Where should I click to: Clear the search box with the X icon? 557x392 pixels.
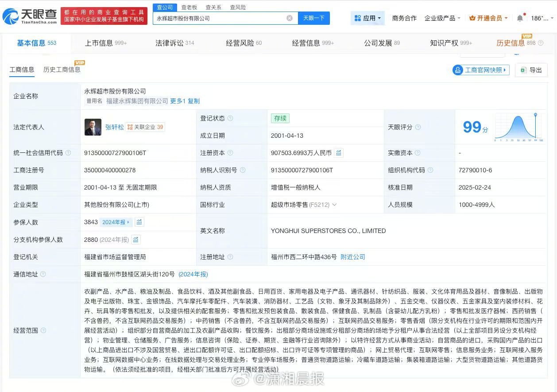(290, 18)
